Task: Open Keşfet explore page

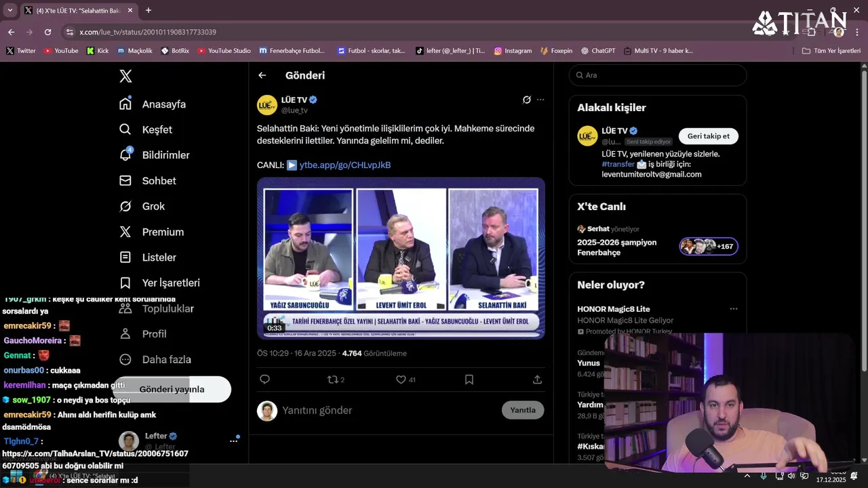Action: (x=146, y=129)
